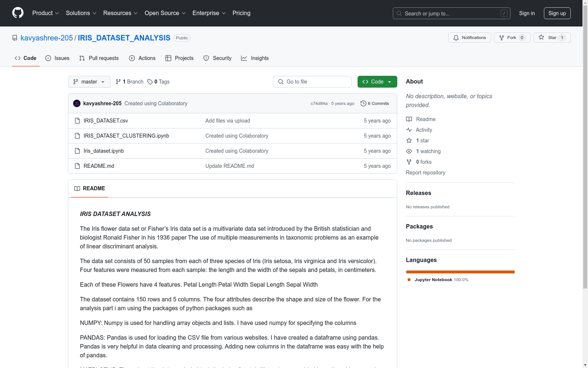Click the file icon beside Iris_dataset.ipynb
Image resolution: width=588 pixels, height=368 pixels.
[77, 151]
